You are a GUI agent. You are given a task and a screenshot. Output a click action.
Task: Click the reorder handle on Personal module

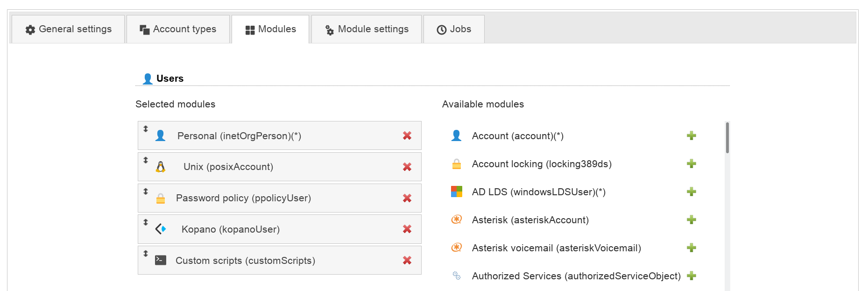tap(146, 129)
